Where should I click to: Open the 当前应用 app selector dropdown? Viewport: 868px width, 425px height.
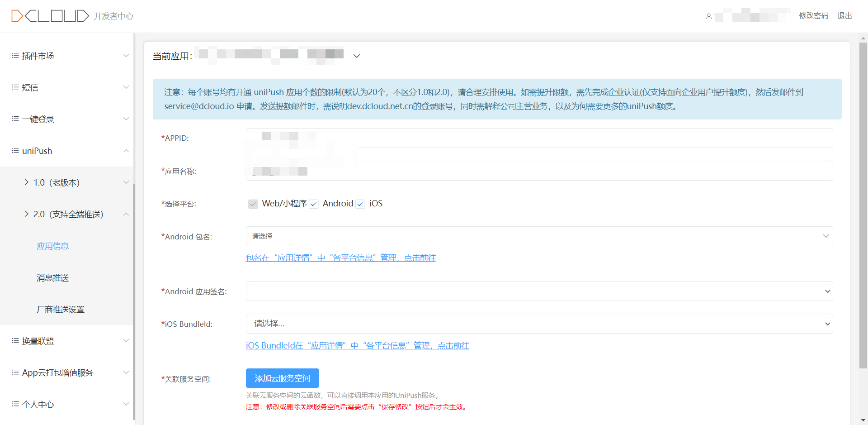(357, 56)
